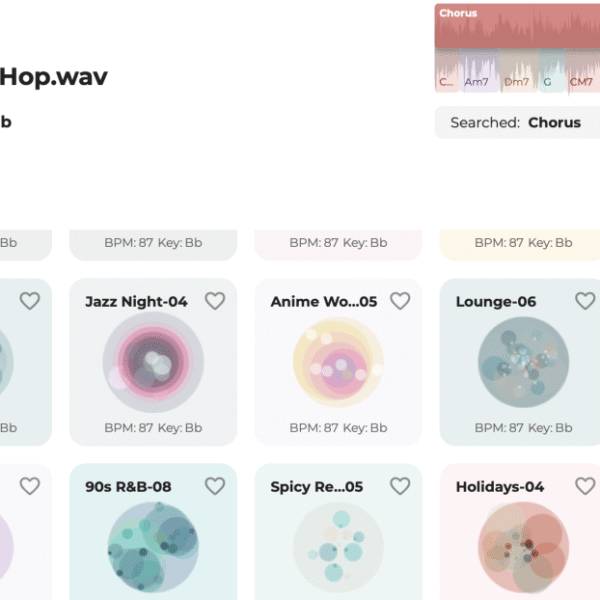Favorite the Spicy Re...05 pack
Screen dimensions: 600x600
pos(400,486)
